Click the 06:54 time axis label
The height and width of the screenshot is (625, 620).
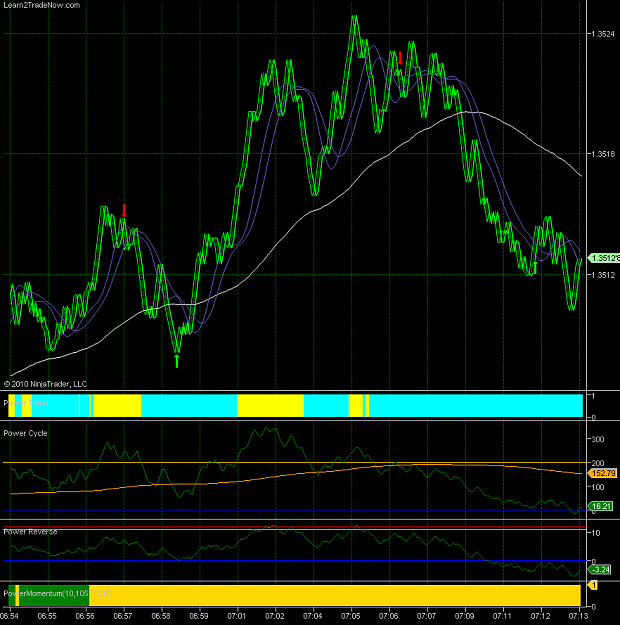[10, 616]
